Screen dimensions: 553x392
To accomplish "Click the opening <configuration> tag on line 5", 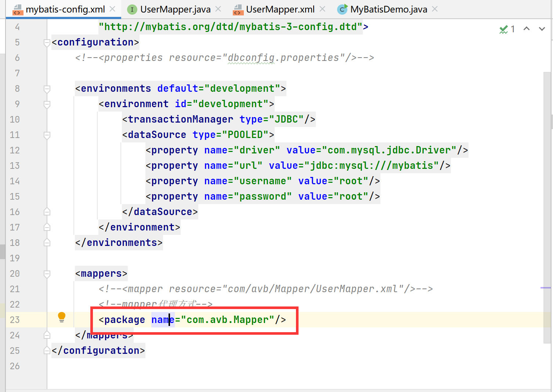I will pos(95,42).
